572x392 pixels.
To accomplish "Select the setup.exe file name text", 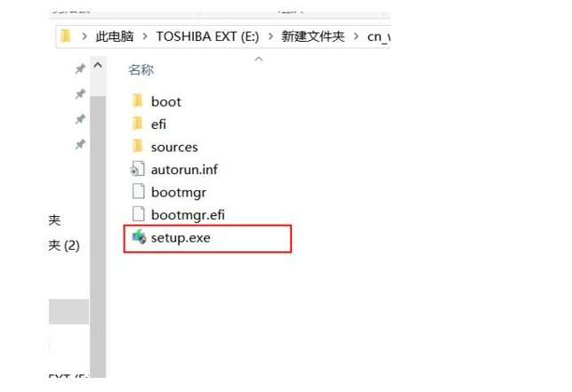I will [x=181, y=237].
